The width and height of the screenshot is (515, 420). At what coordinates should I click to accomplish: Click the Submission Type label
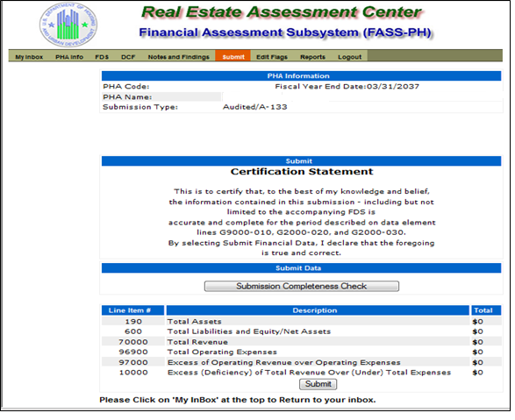click(x=140, y=107)
